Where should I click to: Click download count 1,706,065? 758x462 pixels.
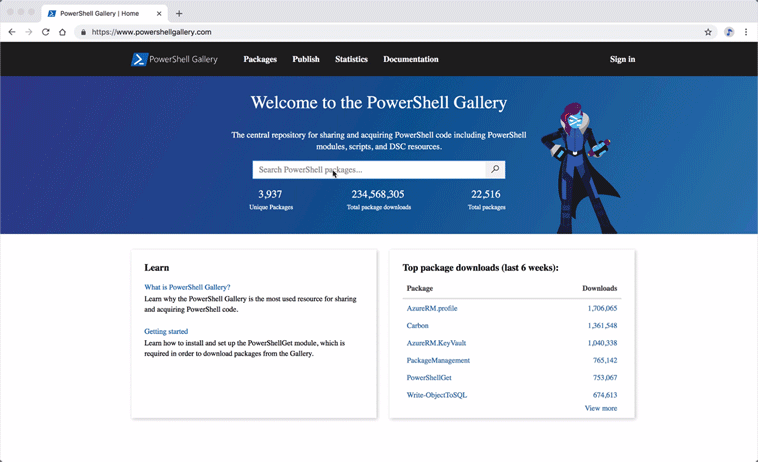pyautogui.click(x=602, y=308)
